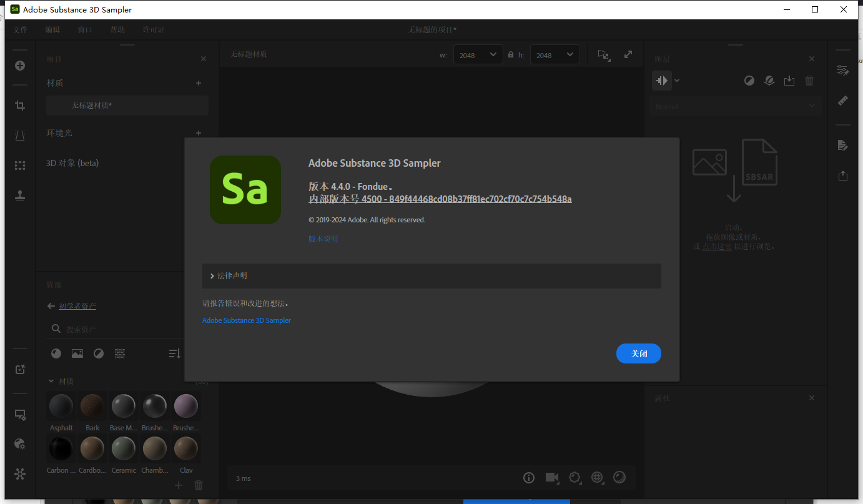This screenshot has width=863, height=504.
Task: Open the 文件 menu
Action: 21,30
